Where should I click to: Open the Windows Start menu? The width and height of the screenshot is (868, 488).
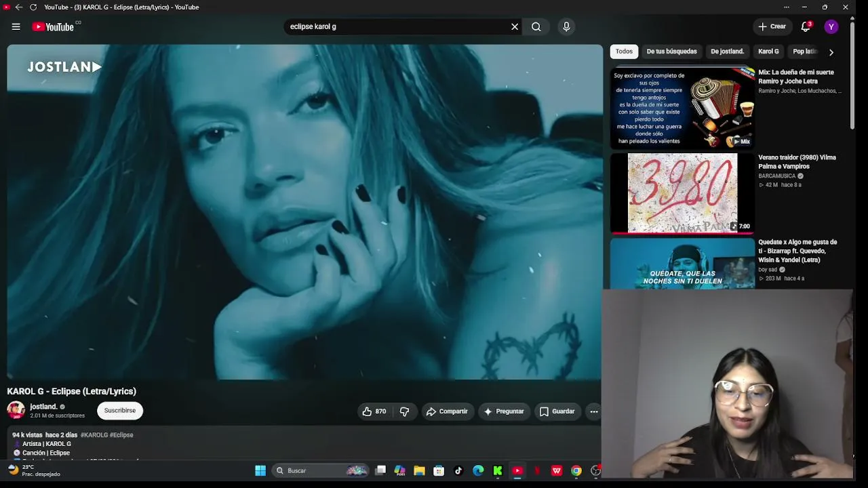(x=260, y=470)
